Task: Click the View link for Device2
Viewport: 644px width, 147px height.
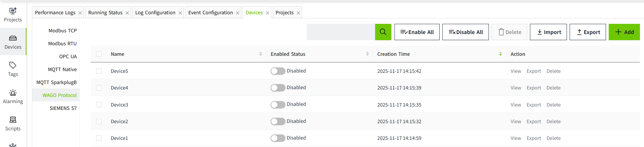Action: (516, 121)
